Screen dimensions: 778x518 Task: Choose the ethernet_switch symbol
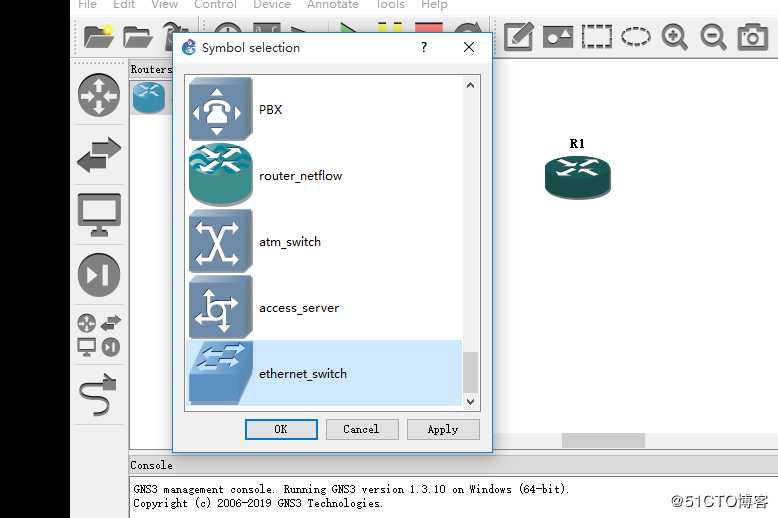(x=324, y=373)
